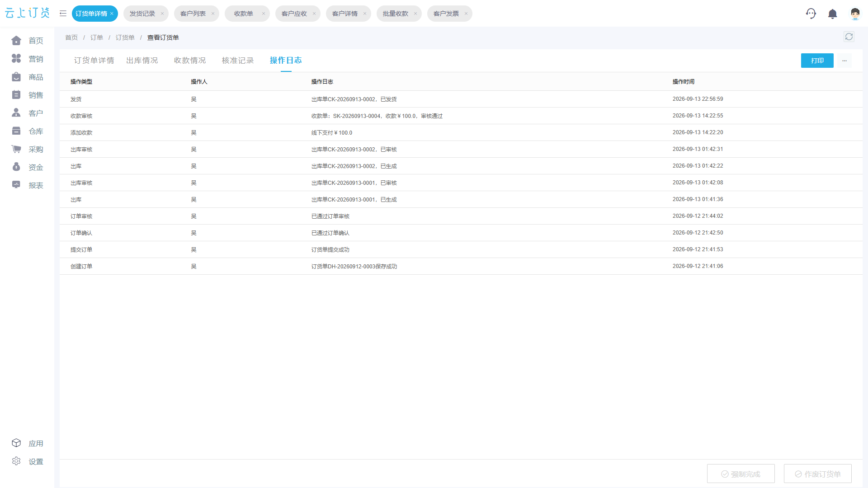Open 采购 purchasing cart in sidebar

coord(27,149)
